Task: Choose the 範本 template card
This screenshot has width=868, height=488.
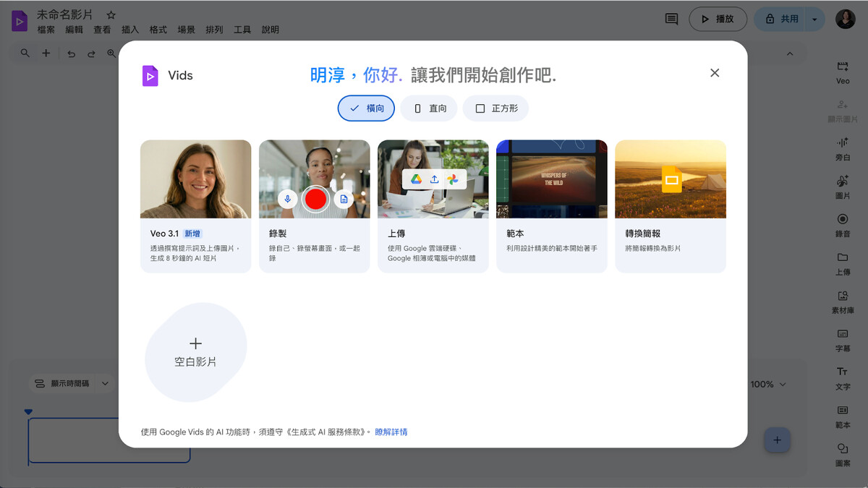Action: click(551, 206)
